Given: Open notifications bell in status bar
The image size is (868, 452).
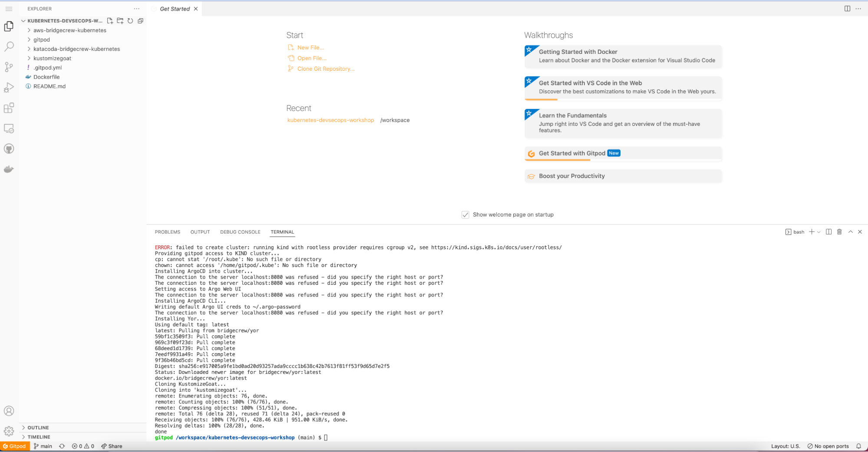Looking at the screenshot, I should tap(858, 446).
